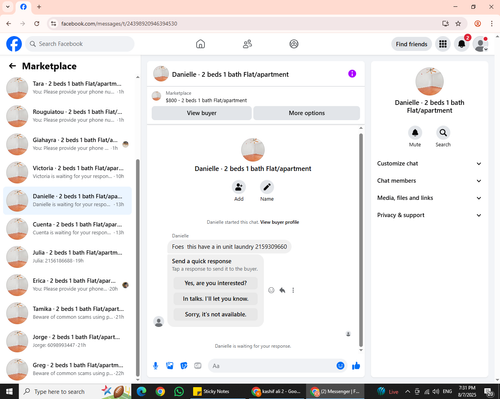Send a thumbs-up like
500x399 pixels.
[x=356, y=366]
